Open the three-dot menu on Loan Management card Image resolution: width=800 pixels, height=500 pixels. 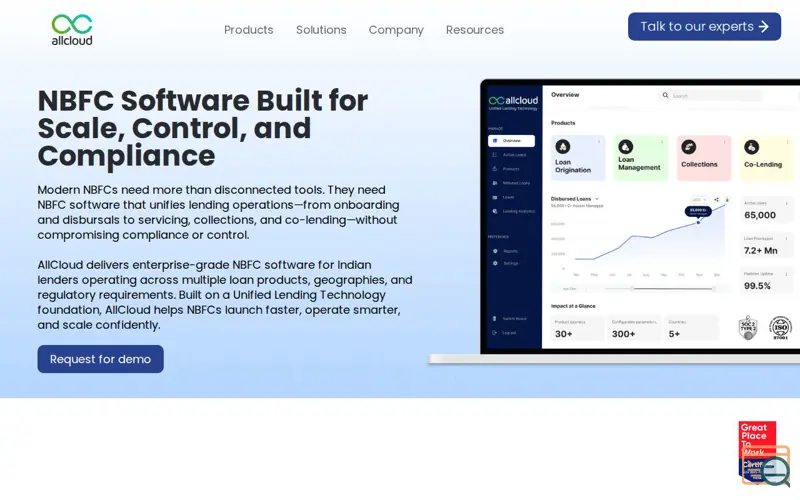coord(662,142)
